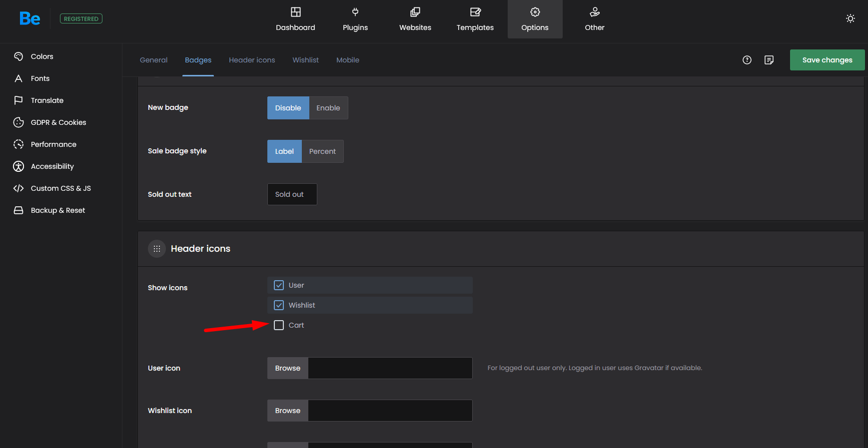Image resolution: width=868 pixels, height=448 pixels.
Task: Check the Cart icon checkbox
Action: (x=279, y=325)
